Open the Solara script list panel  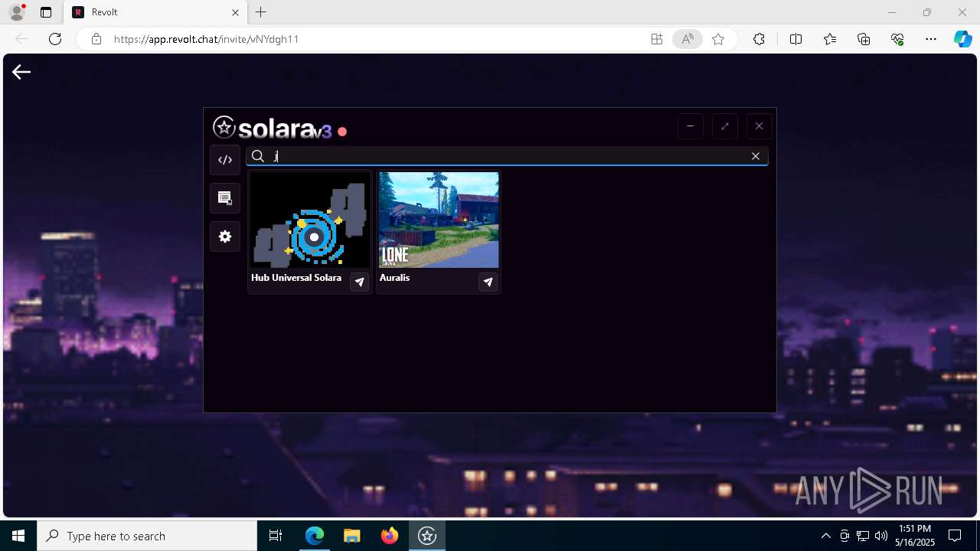pyautogui.click(x=225, y=198)
